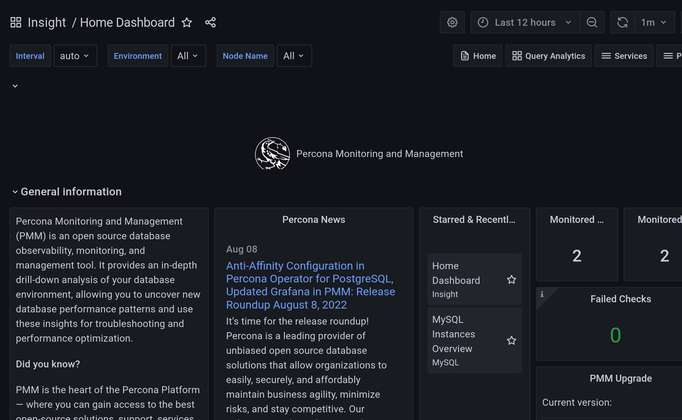The image size is (682, 420).
Task: Click the Failed Checks panel title
Action: click(x=621, y=299)
